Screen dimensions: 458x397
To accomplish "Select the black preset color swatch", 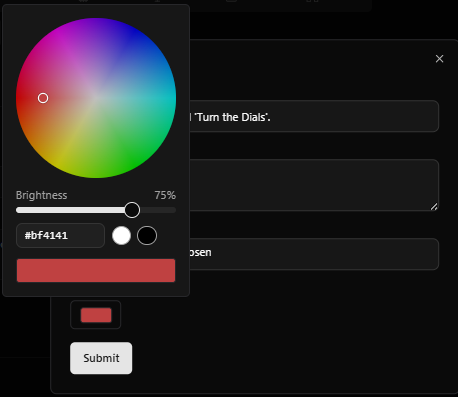I will coord(147,236).
